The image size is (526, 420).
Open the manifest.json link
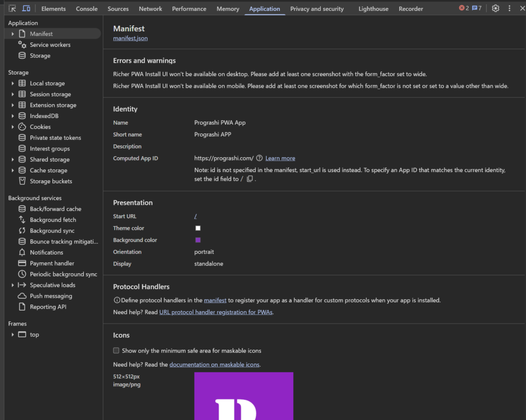point(130,38)
